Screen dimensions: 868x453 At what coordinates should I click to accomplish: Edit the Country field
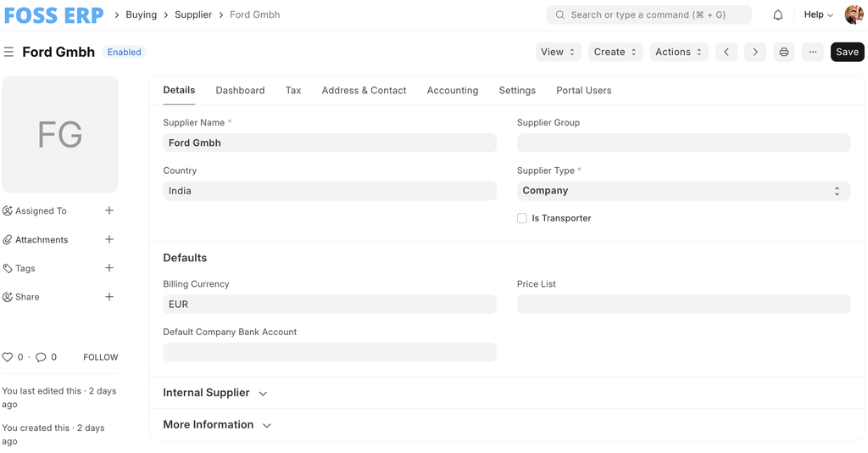(330, 191)
